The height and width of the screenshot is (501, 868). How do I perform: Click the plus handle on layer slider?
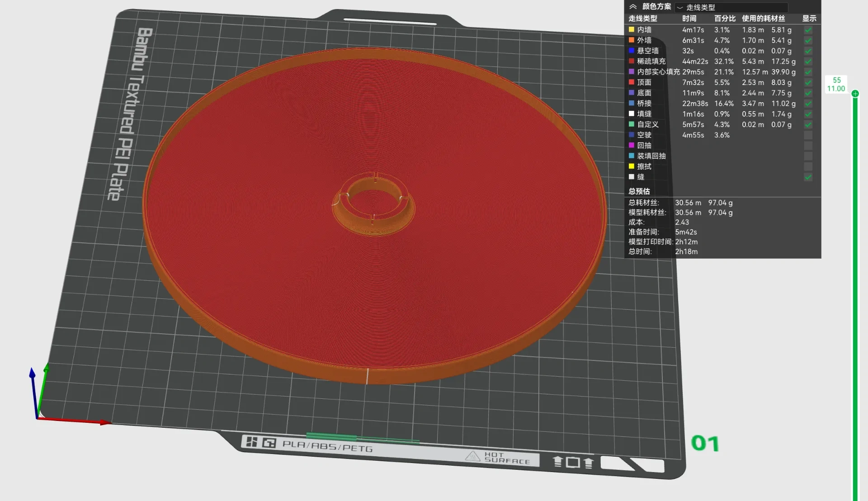coord(855,94)
